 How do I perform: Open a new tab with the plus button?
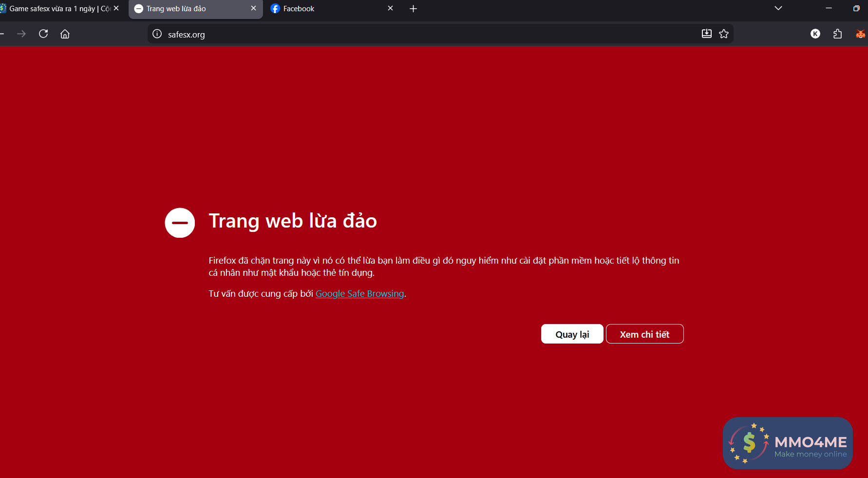(413, 9)
